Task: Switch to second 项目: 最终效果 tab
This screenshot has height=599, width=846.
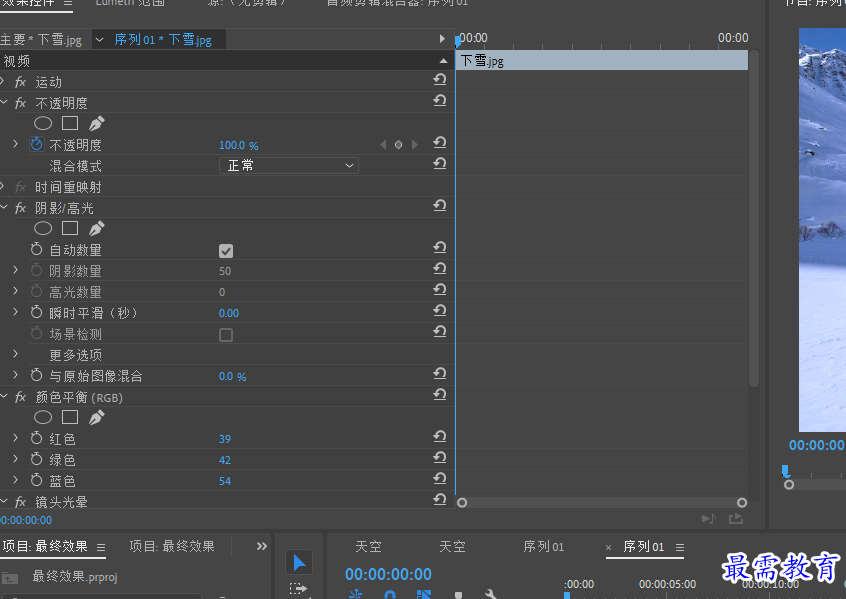Action: [x=172, y=547]
